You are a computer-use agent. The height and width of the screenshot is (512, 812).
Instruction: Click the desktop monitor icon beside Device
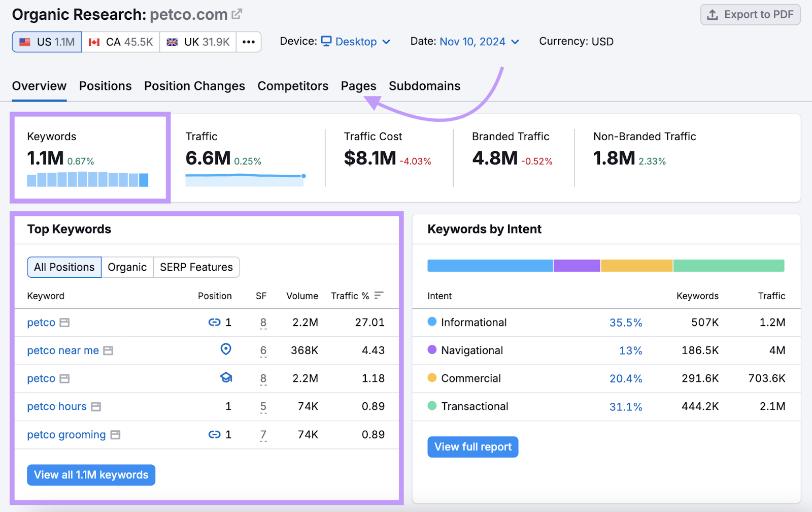tap(326, 42)
